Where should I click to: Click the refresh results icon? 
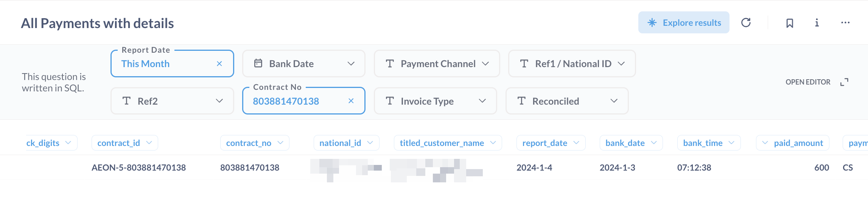click(x=746, y=23)
